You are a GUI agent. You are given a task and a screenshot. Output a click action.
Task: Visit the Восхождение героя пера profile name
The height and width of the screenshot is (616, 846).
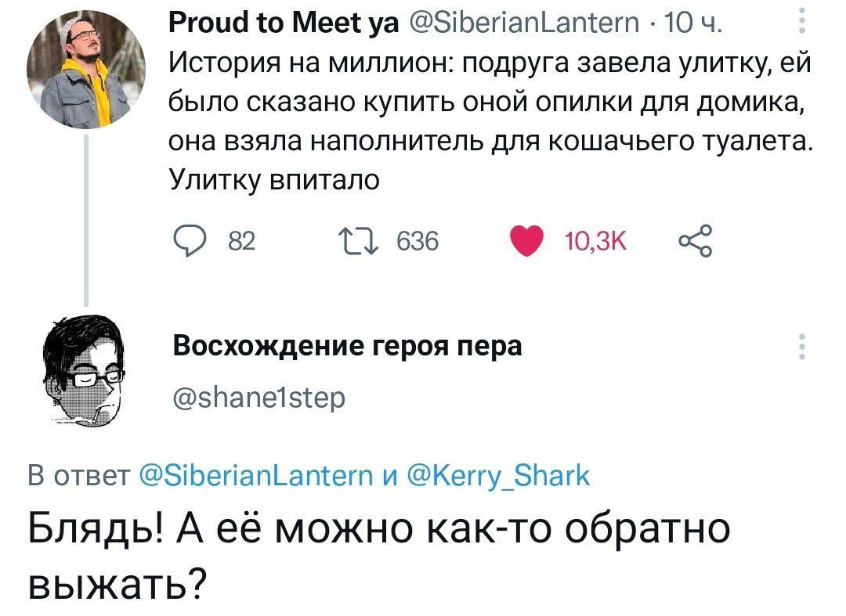(x=346, y=345)
